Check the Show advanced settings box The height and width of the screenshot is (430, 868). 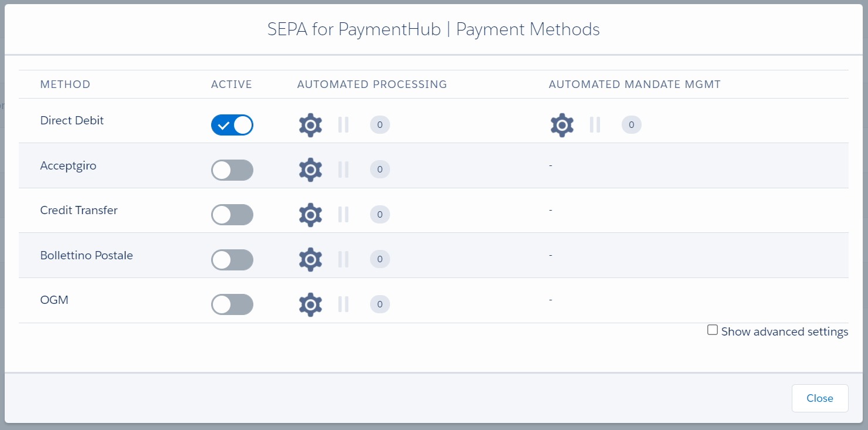click(713, 330)
